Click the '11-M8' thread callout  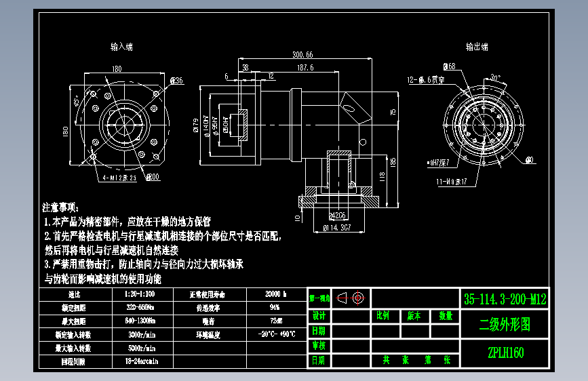[452, 182]
